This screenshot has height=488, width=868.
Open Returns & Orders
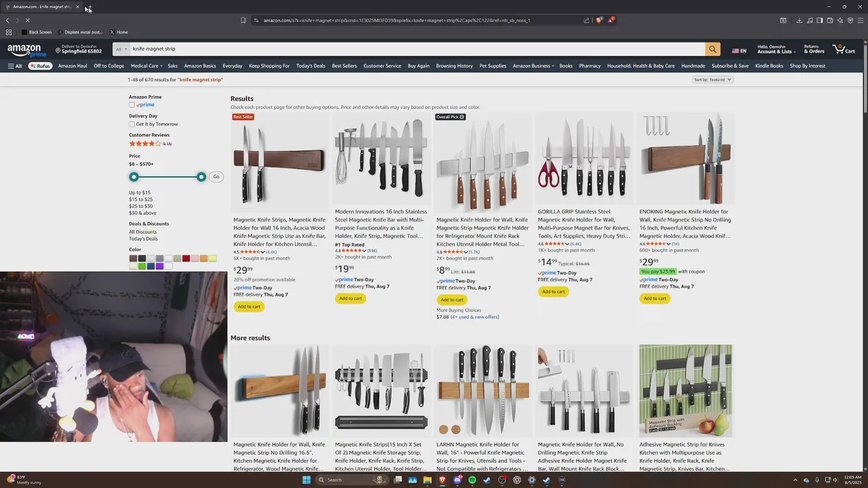(814, 49)
